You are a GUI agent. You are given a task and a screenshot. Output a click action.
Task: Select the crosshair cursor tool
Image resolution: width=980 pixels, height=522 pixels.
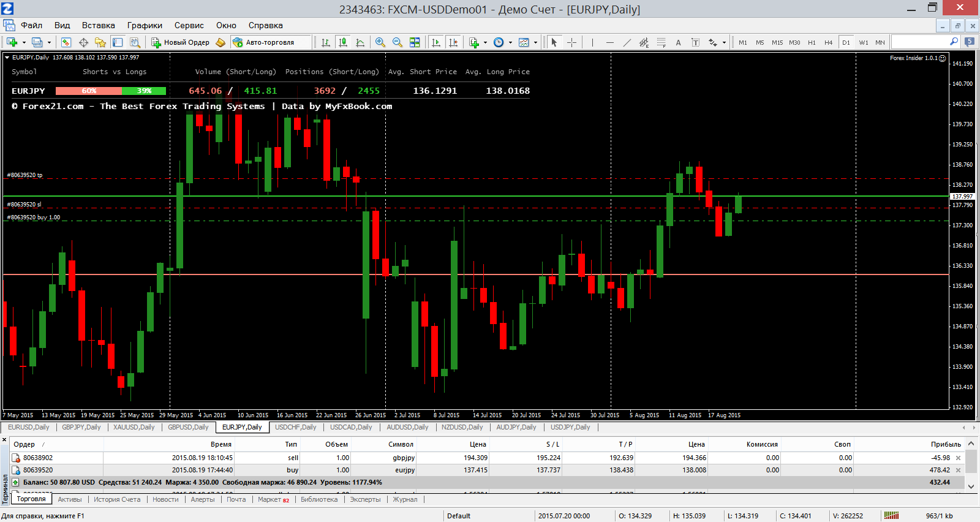pyautogui.click(x=571, y=42)
